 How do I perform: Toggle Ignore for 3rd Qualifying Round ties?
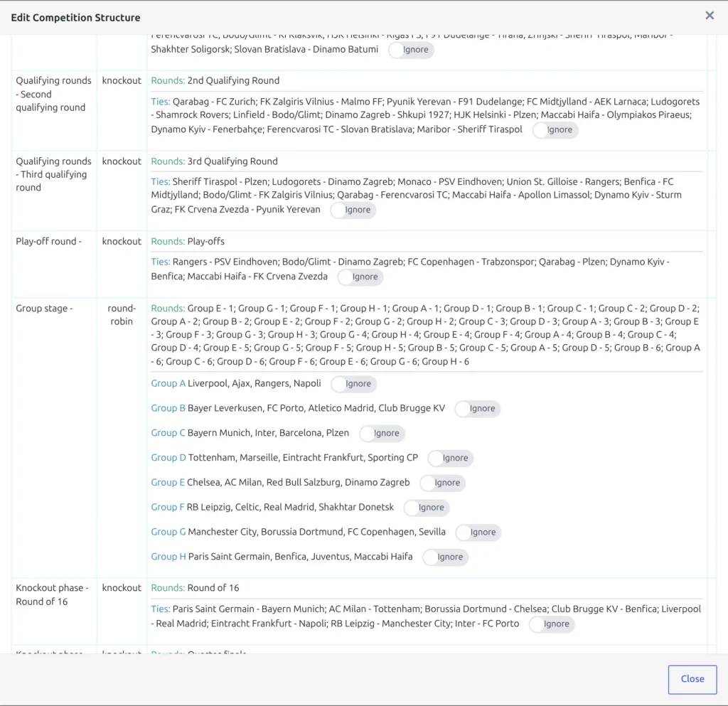coord(353,210)
